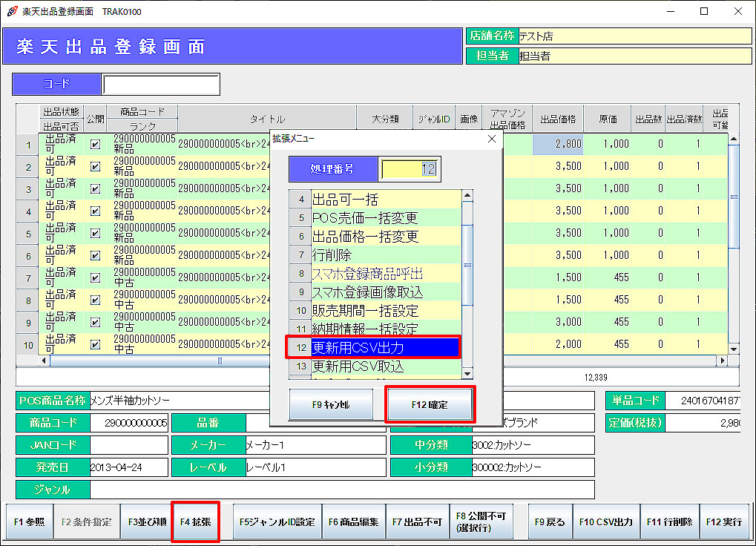Click F5 ジャンルID設定 button

click(277, 522)
